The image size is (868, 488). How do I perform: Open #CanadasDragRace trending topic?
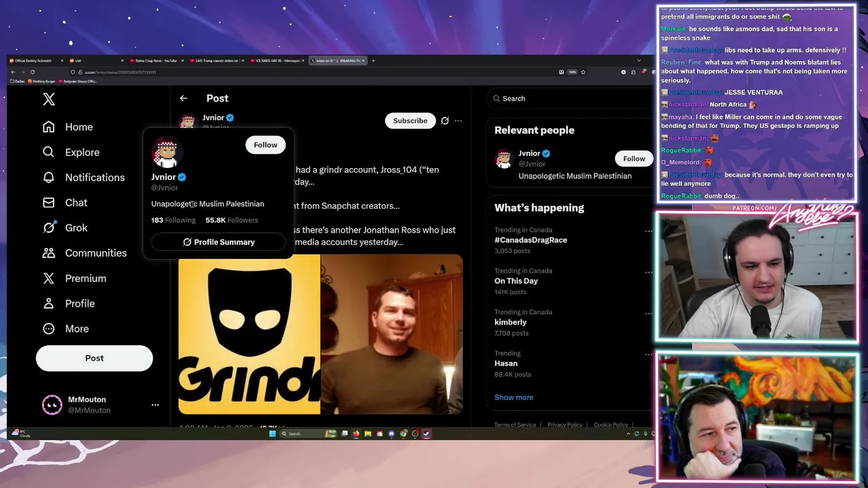(530, 240)
